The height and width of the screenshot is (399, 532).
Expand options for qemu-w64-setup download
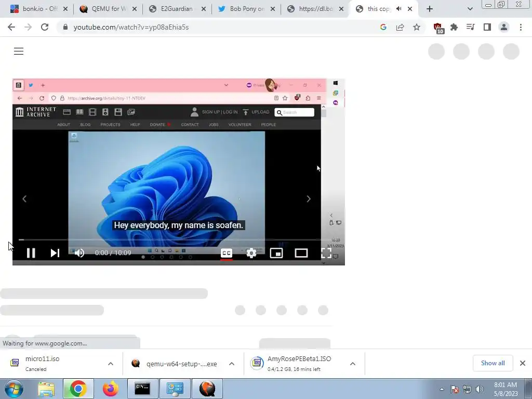(232, 364)
